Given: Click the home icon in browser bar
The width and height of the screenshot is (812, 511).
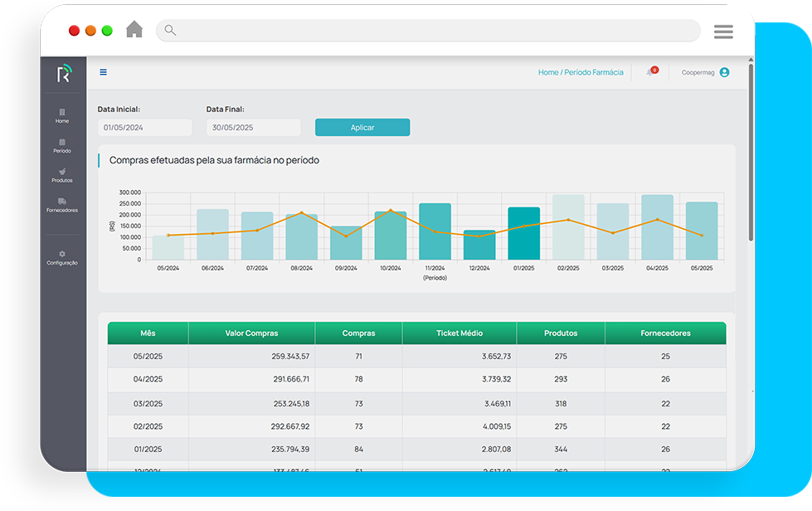Looking at the screenshot, I should coord(134,31).
